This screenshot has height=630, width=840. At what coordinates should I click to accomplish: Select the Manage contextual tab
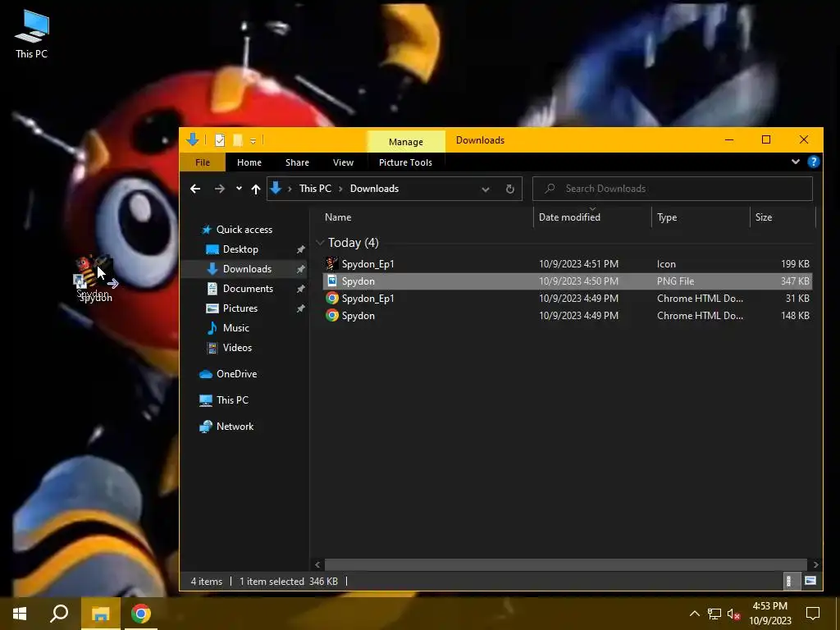tap(405, 141)
